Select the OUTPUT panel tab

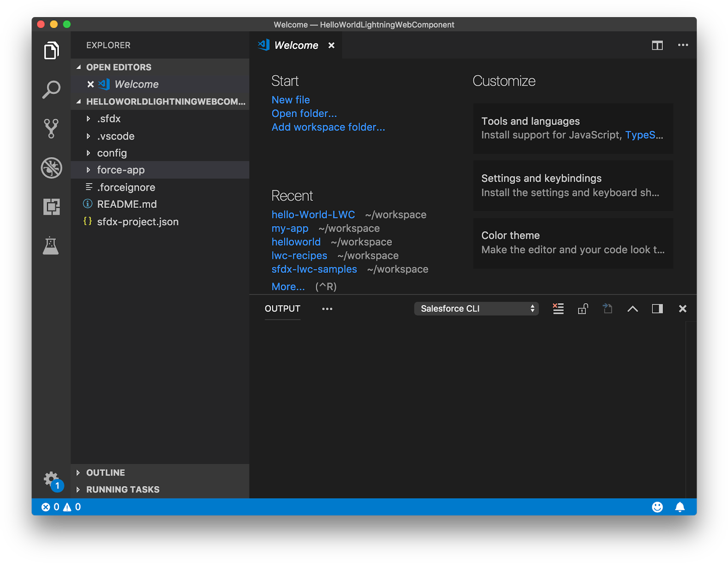point(282,309)
